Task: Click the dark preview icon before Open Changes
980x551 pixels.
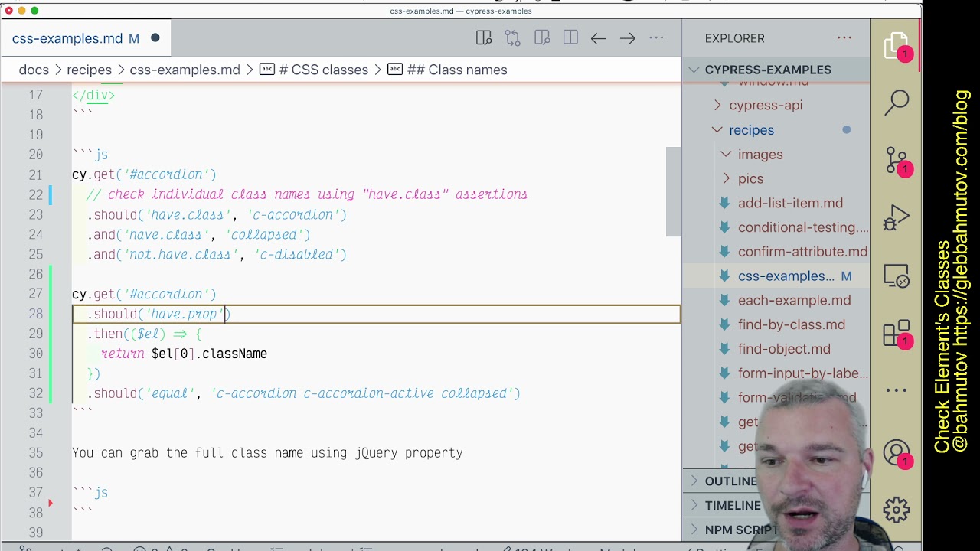Action: [x=484, y=38]
